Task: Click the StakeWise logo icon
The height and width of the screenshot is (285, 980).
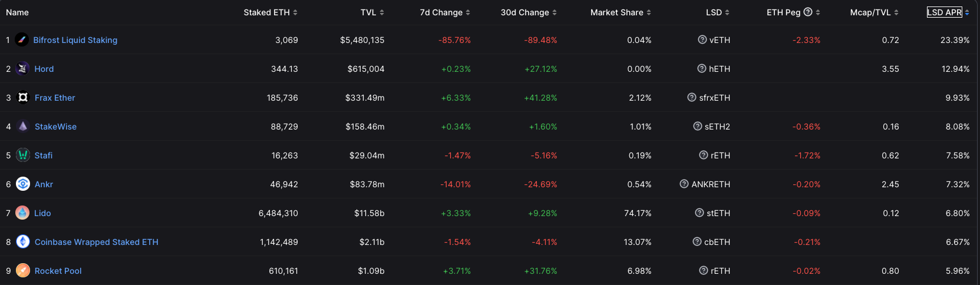Action: click(23, 127)
